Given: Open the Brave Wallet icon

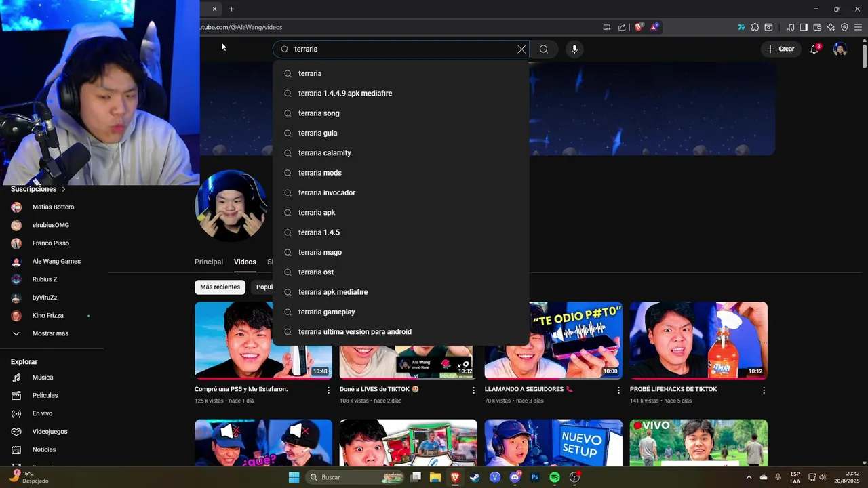Looking at the screenshot, I should [817, 27].
